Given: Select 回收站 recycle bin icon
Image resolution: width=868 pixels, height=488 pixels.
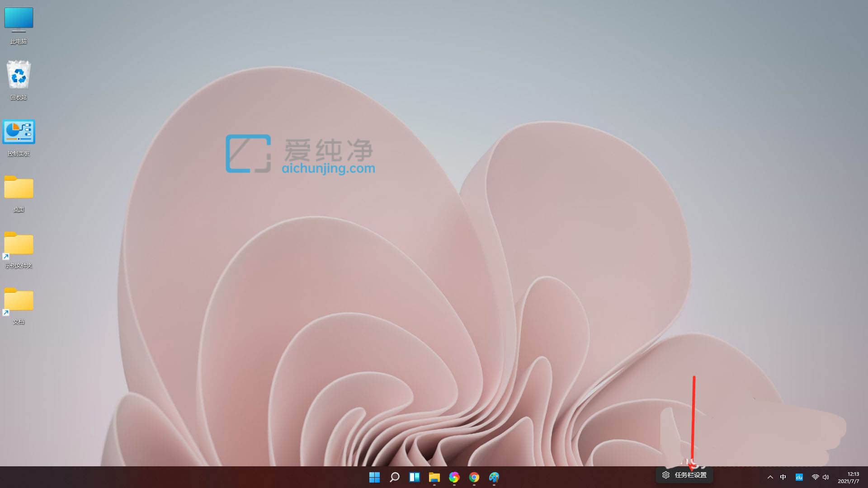Looking at the screenshot, I should 19,80.
